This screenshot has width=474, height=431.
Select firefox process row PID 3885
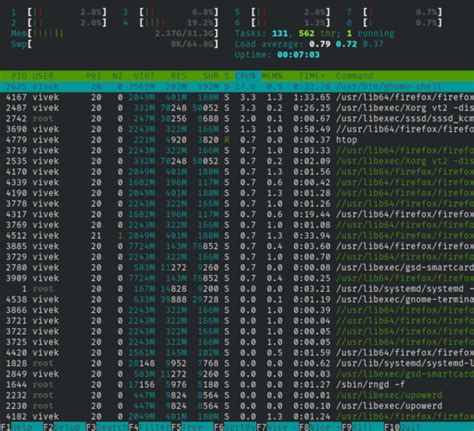pyautogui.click(x=237, y=246)
